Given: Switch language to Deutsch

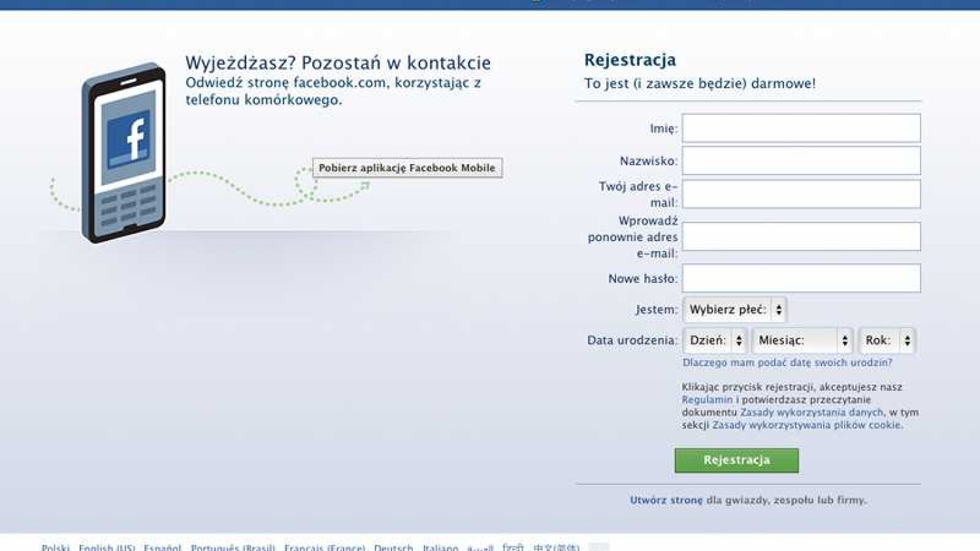Looking at the screenshot, I should click(393, 547).
